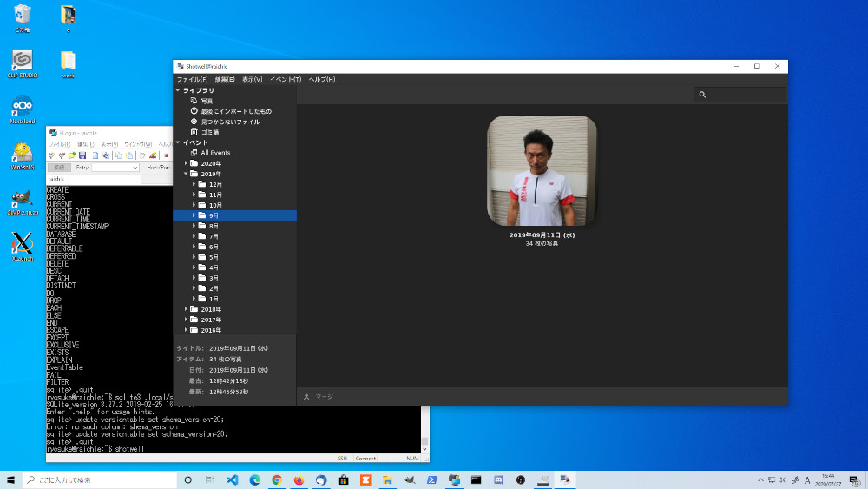Open Shotwell's イベント(T) menu
Viewport: 868px width, 489px height.
[x=286, y=80]
